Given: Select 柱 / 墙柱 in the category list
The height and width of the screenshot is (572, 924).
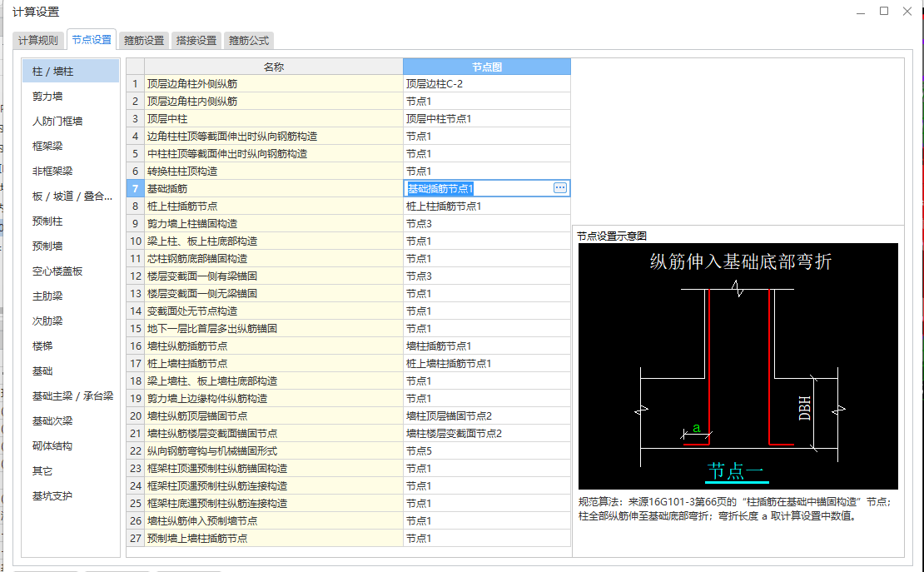Looking at the screenshot, I should pos(71,72).
